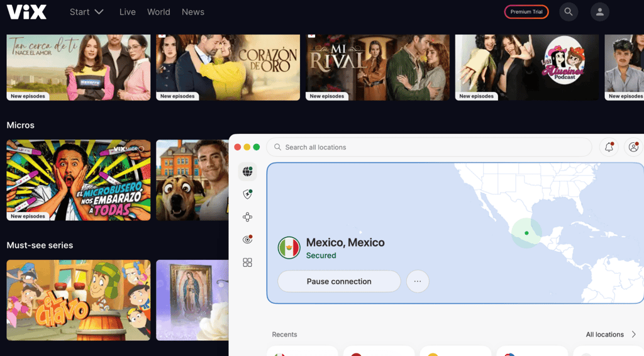Go to News section
This screenshot has height=356, width=644.
click(x=193, y=12)
